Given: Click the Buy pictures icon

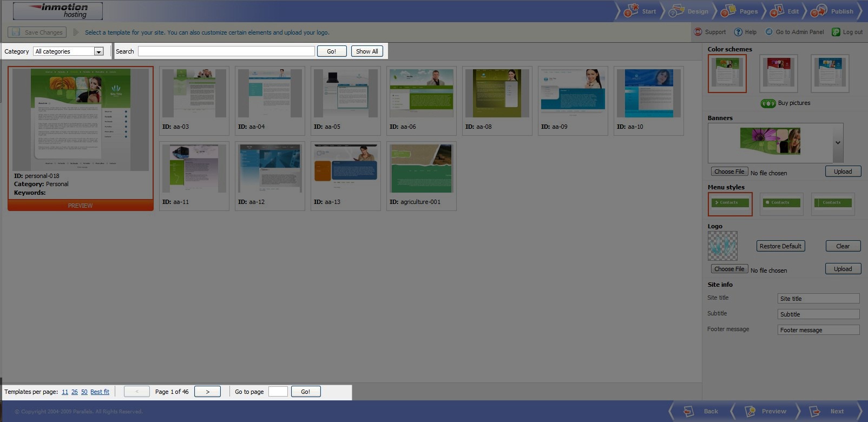Looking at the screenshot, I should (768, 103).
